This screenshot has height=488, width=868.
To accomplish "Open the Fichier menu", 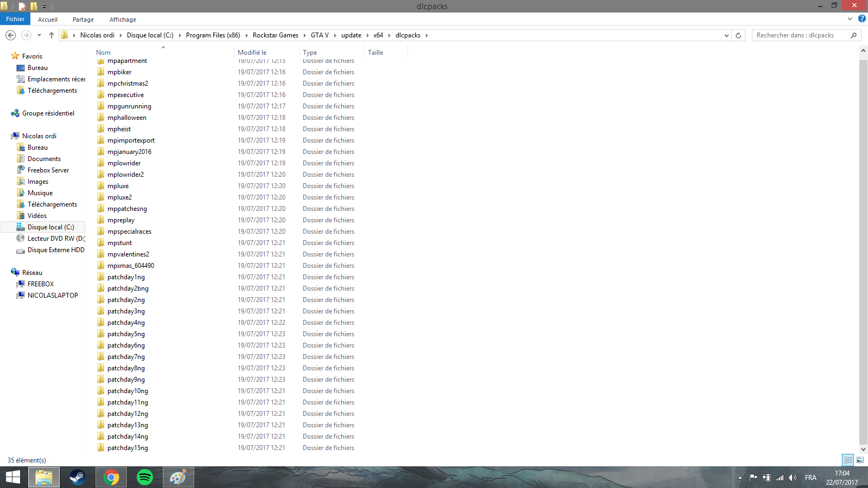I will pos(15,19).
